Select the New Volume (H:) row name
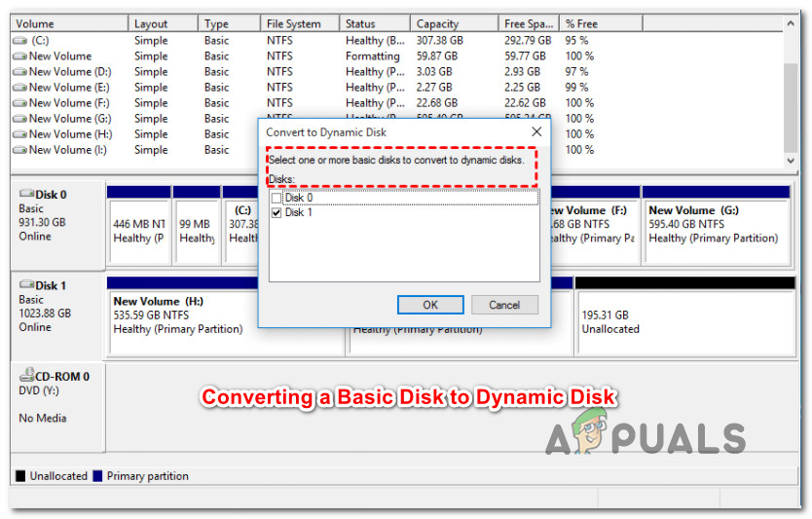Image resolution: width=812 pixels, height=519 pixels. (70, 134)
